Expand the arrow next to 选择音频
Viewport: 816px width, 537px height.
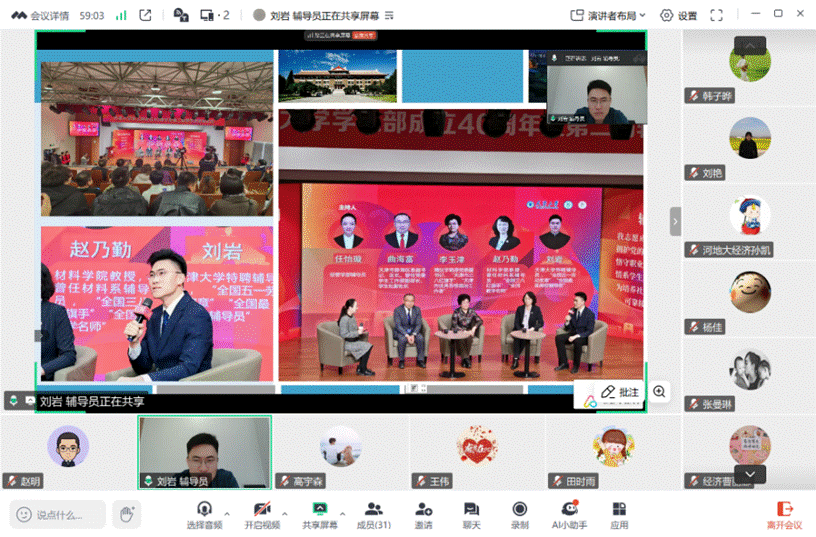pyautogui.click(x=227, y=513)
